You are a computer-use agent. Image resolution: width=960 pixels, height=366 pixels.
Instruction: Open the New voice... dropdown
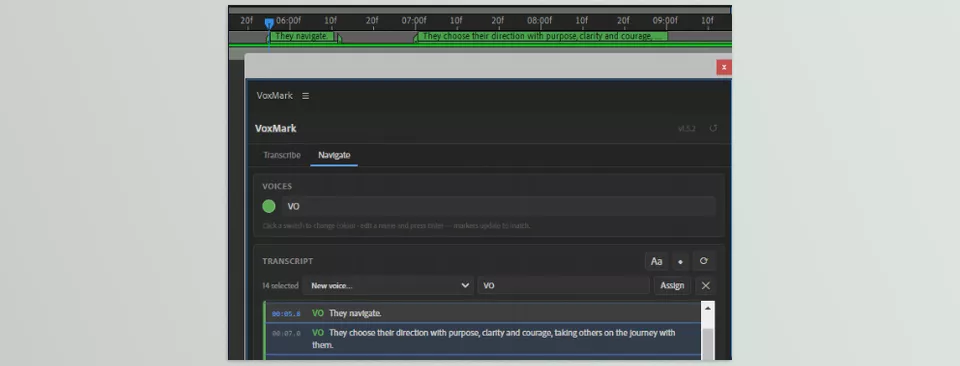[389, 286]
